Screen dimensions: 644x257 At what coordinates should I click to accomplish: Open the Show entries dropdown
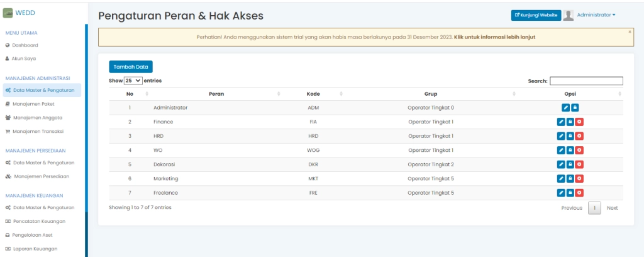[133, 81]
